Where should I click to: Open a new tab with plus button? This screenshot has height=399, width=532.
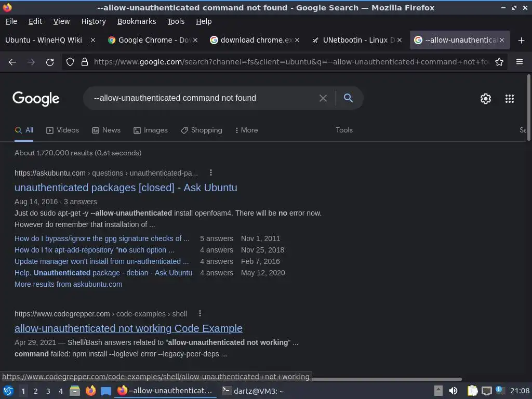pos(522,41)
